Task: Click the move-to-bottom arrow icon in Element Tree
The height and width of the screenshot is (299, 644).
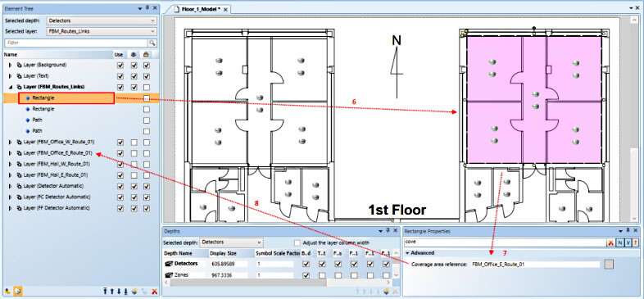Action: coord(125,291)
